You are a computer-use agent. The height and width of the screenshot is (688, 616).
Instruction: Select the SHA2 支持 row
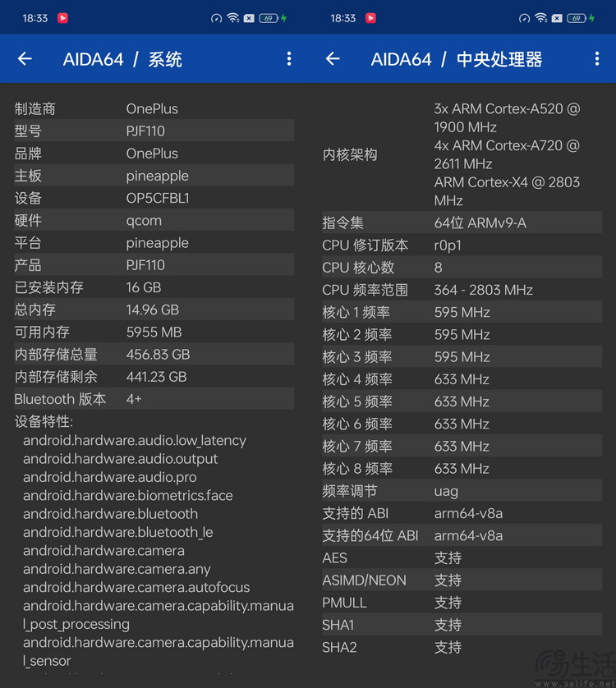point(462,647)
